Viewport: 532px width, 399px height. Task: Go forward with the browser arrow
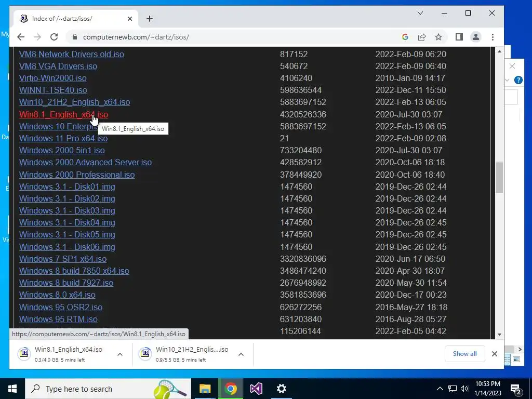[37, 37]
